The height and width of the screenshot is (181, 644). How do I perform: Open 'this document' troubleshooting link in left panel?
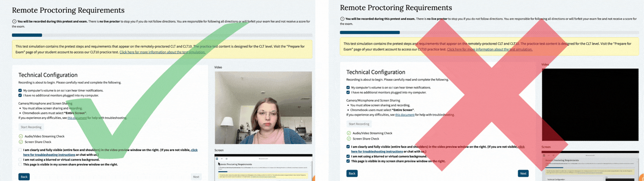(x=77, y=118)
